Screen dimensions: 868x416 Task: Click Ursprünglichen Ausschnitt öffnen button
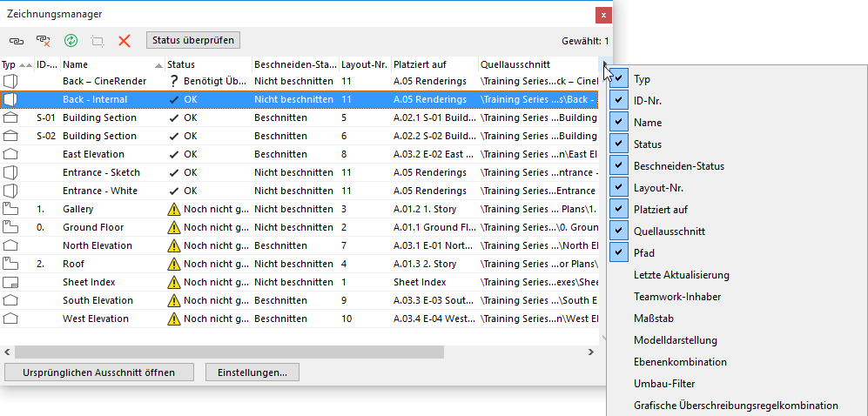(99, 372)
